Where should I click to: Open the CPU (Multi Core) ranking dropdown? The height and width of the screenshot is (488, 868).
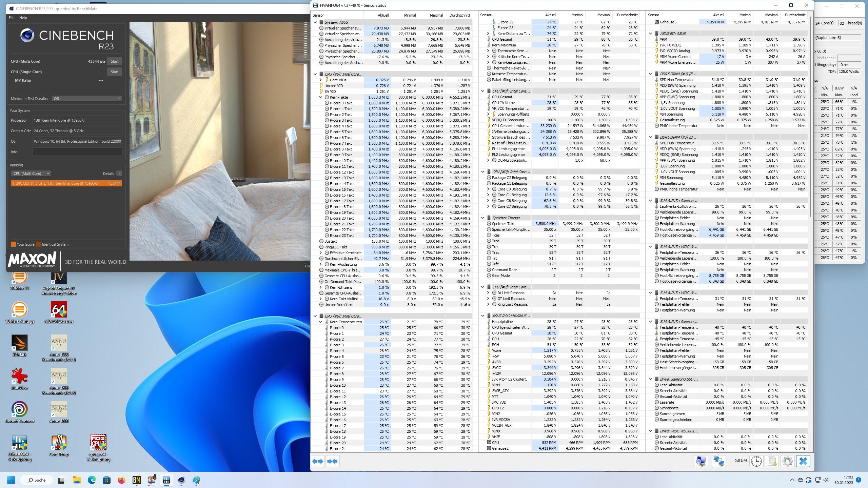(x=31, y=174)
